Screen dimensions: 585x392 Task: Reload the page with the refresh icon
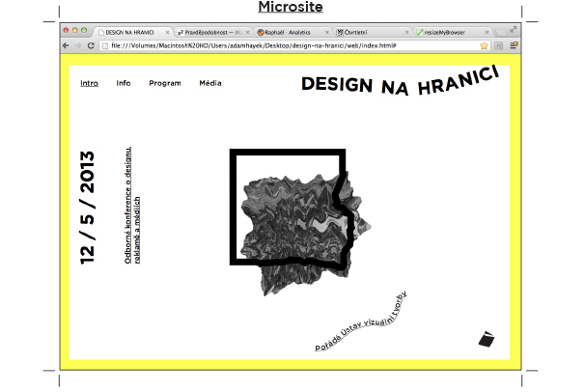[x=90, y=45]
